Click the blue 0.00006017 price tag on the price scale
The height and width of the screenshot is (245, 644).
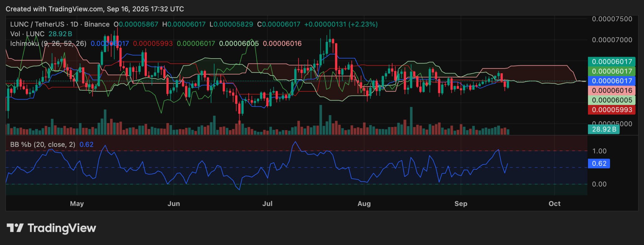click(612, 81)
